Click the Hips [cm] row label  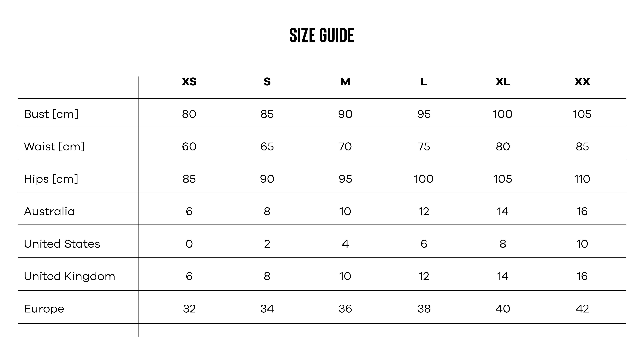tap(51, 179)
